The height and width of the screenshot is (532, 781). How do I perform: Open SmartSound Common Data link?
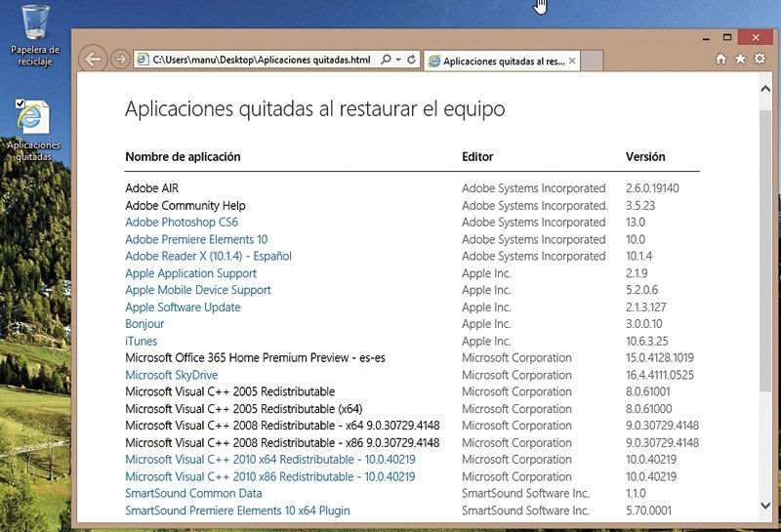click(x=193, y=493)
